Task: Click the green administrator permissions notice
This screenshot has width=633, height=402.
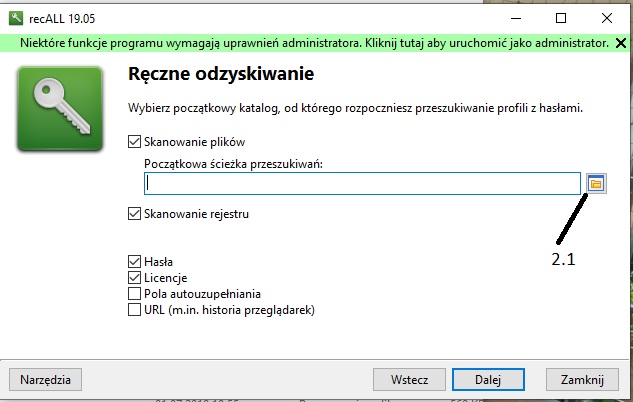Action: tap(314, 43)
